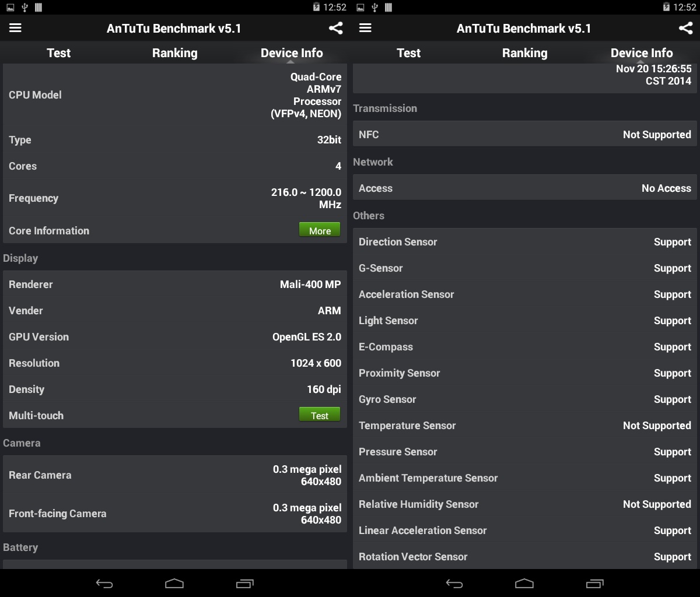
Task: Tap the Recent Apps icon below the Battery section
Action: click(x=244, y=584)
